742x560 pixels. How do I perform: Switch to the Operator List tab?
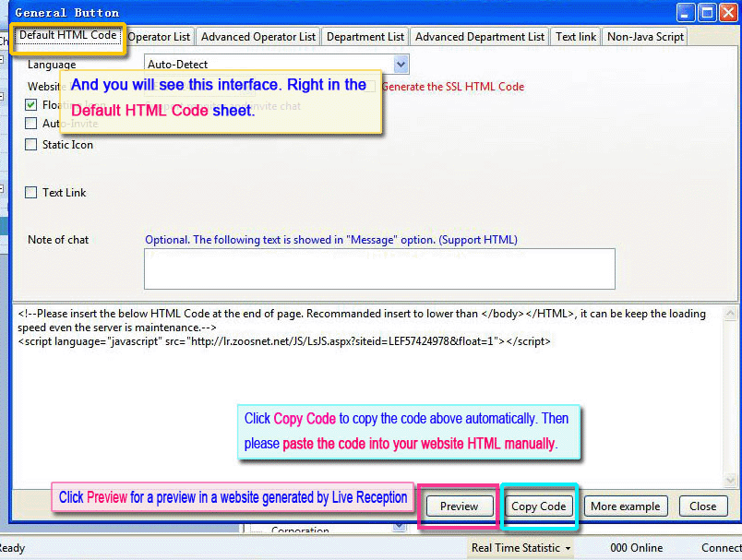pyautogui.click(x=159, y=37)
